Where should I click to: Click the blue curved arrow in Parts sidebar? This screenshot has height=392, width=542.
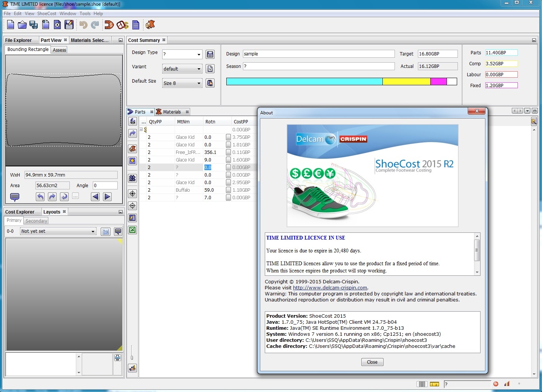tap(132, 134)
